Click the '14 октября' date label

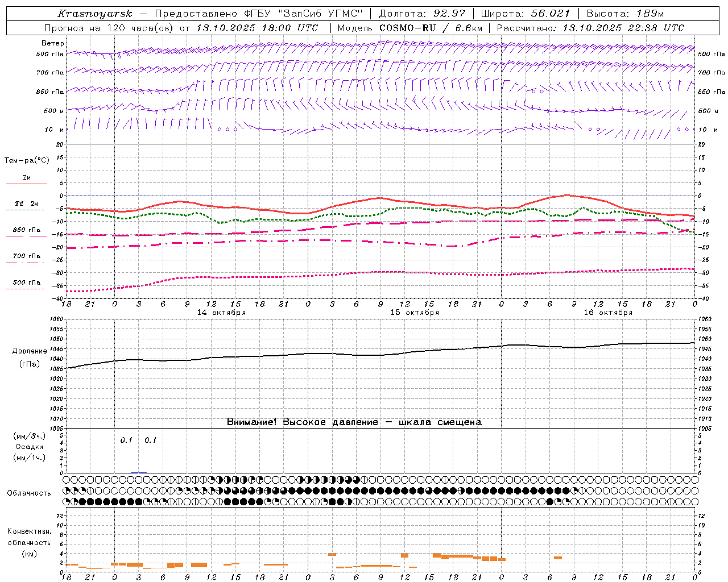(x=221, y=313)
